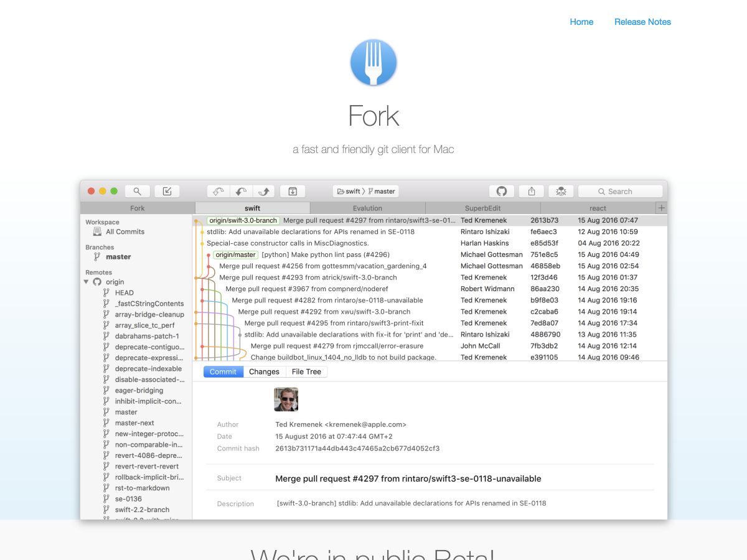Click the All Commits stack icon
The image size is (747, 560).
pos(97,231)
